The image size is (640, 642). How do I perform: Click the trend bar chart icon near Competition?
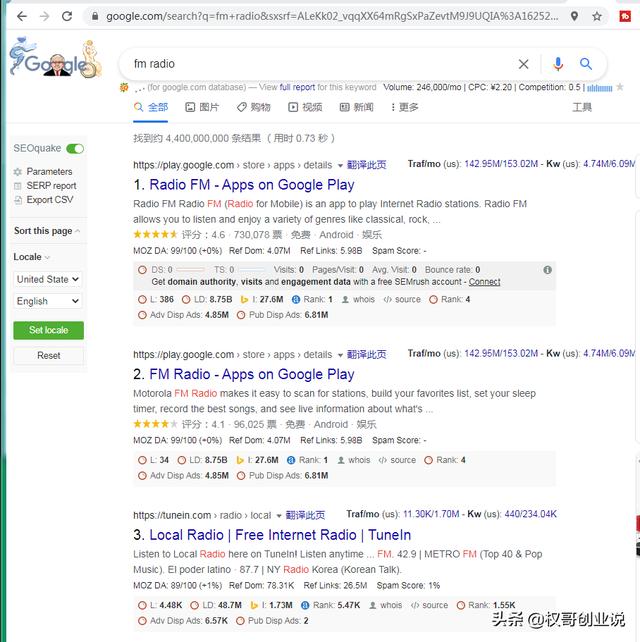(x=599, y=88)
